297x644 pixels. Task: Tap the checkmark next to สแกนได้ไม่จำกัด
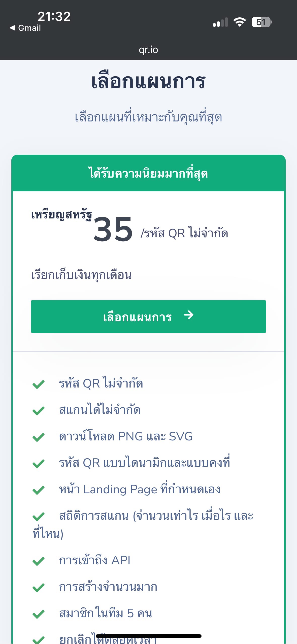point(39,411)
